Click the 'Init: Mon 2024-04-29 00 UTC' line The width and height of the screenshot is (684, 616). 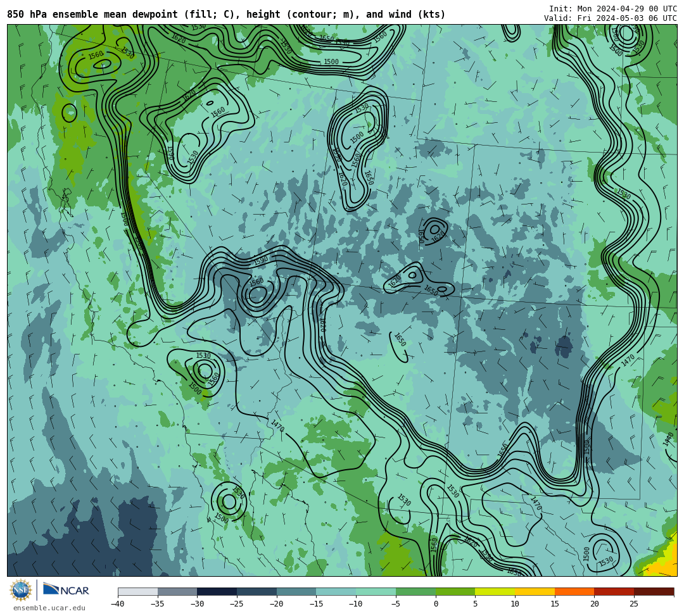(613, 9)
